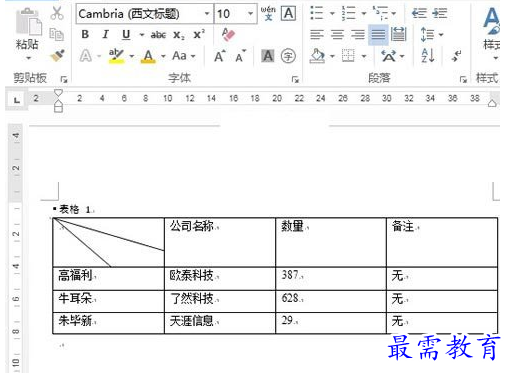509x379 pixels.
Task: Click the Enclose Characters circle icon
Action: [x=288, y=56]
